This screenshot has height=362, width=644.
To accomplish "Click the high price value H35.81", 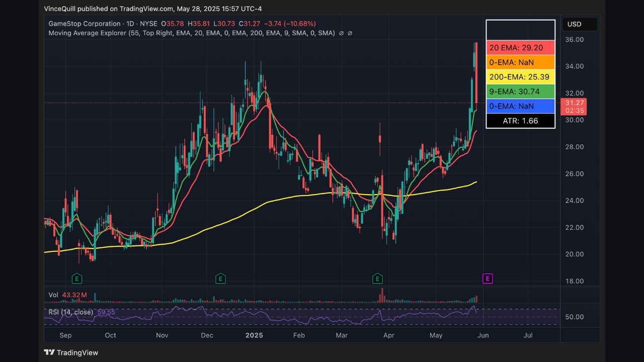I will pyautogui.click(x=198, y=24).
